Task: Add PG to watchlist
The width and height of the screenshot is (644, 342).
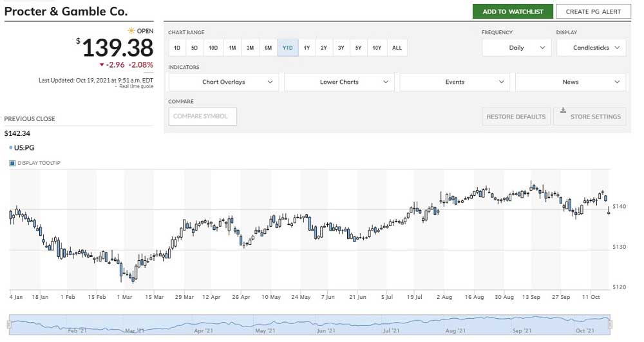Action: 513,12
